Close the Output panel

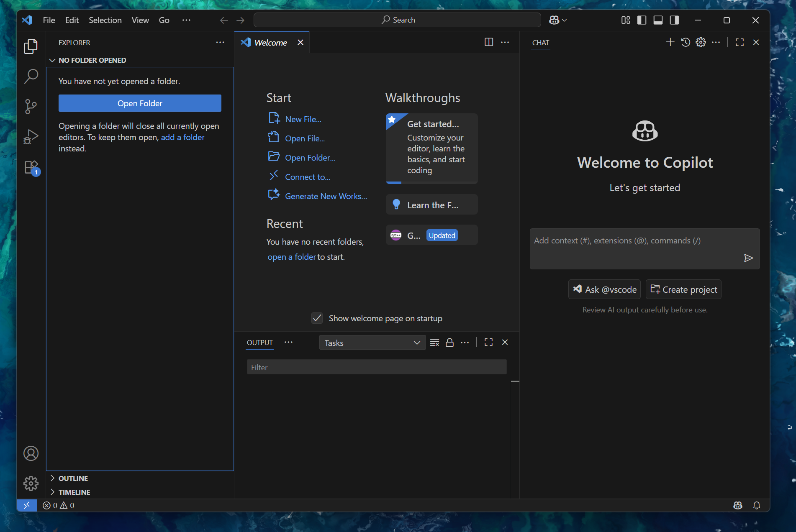pyautogui.click(x=505, y=343)
